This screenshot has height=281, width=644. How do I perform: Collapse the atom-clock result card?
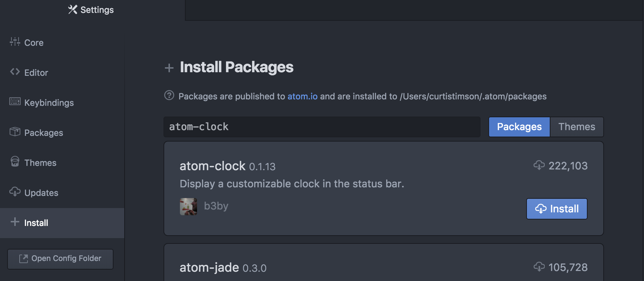[212, 166]
